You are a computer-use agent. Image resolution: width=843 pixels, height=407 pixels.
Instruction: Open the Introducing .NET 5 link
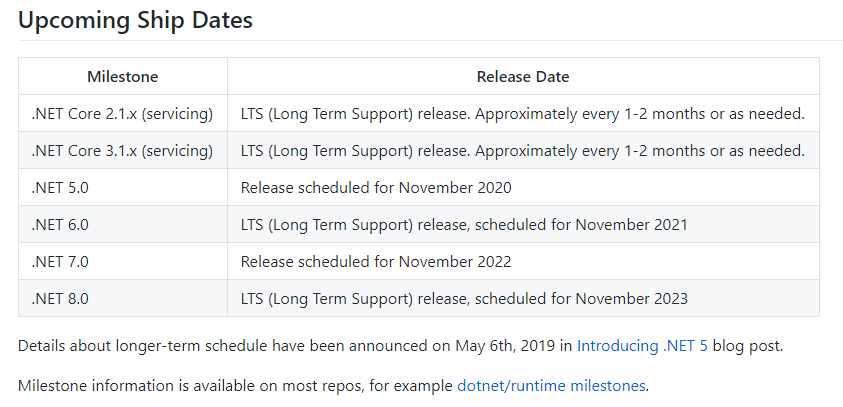click(x=642, y=346)
